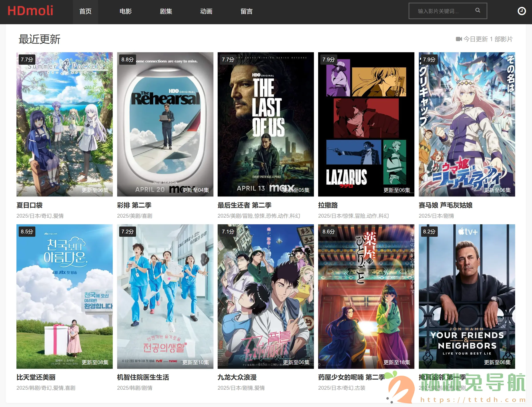Click 更新至18集 label on 药屋少女 poster

click(397, 362)
